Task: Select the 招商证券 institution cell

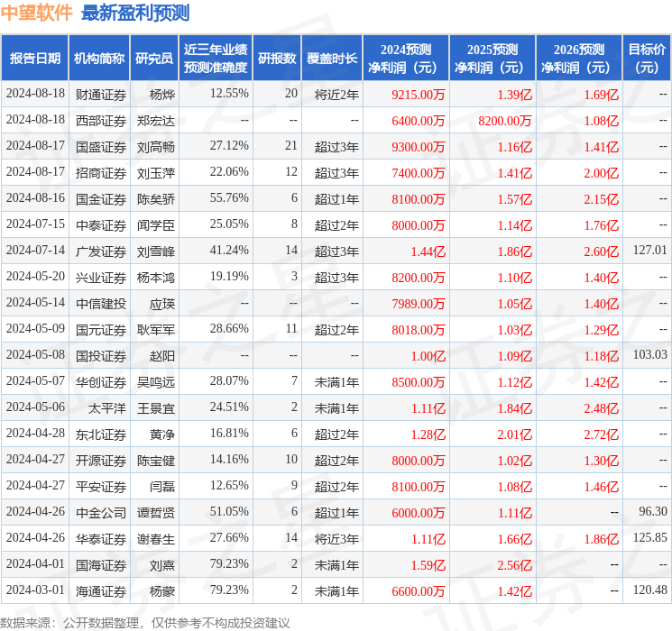Action: 101,173
